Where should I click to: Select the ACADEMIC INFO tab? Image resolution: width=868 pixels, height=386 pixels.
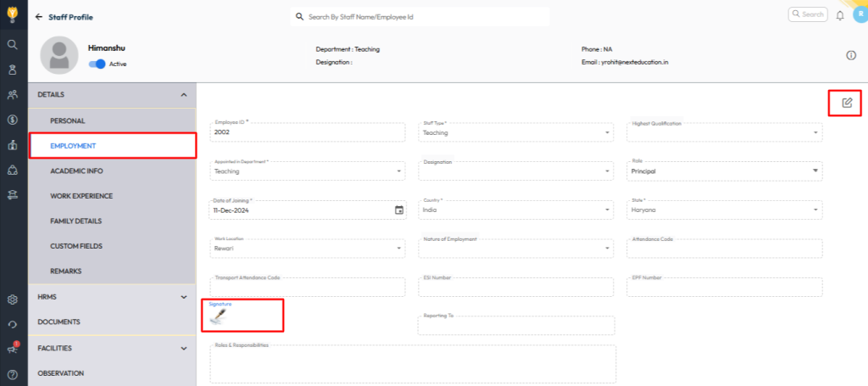tap(76, 171)
